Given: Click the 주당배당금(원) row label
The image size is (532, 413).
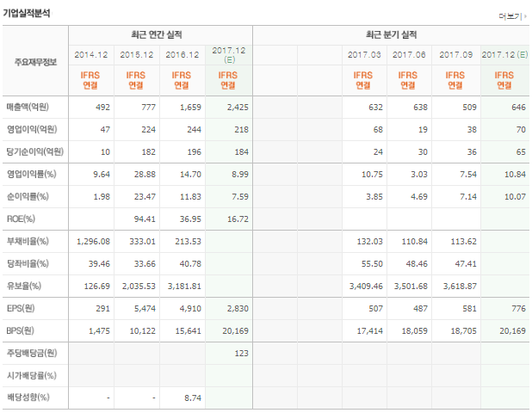Looking at the screenshot, I should point(32,354).
